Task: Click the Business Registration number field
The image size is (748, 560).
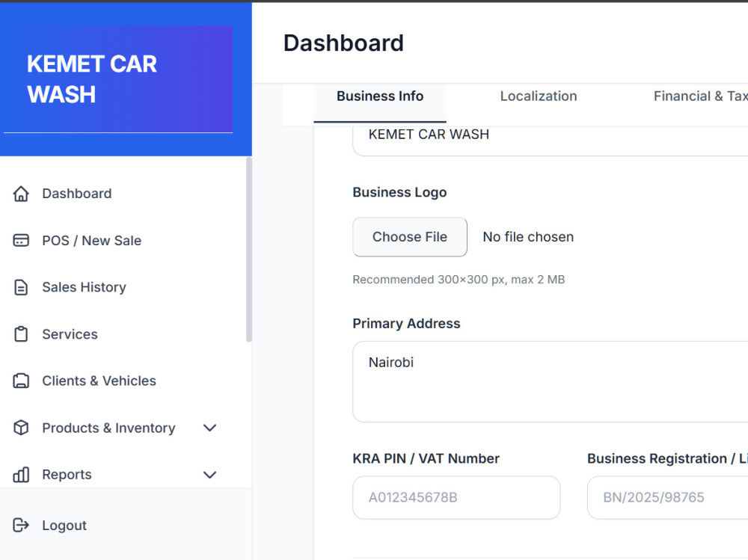Action: 667,497
